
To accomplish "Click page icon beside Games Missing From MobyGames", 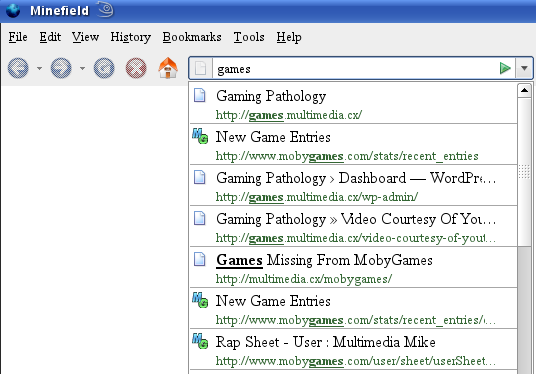I will point(199,259).
